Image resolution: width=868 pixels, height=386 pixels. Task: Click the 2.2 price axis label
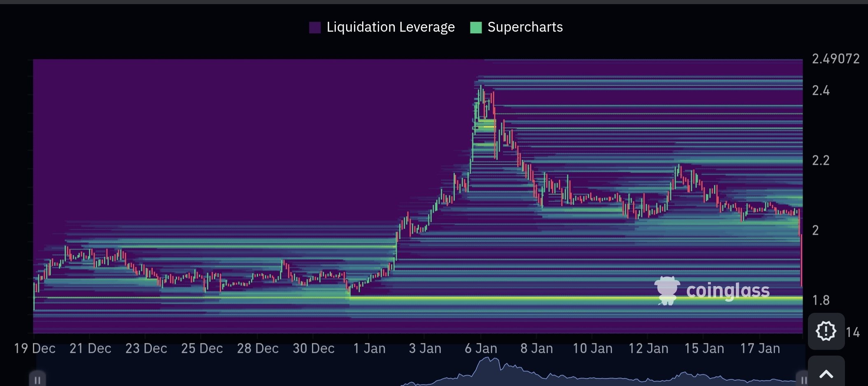coord(821,160)
